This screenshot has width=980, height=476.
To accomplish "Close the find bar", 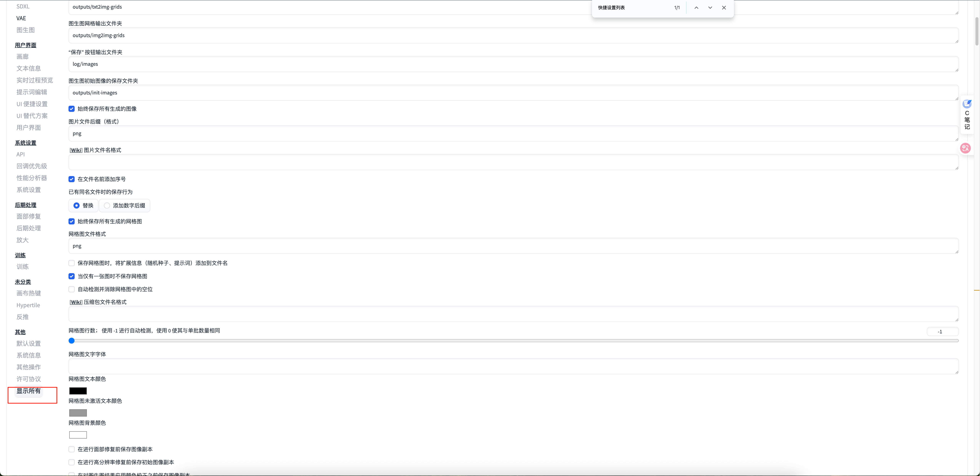I will coord(724,8).
